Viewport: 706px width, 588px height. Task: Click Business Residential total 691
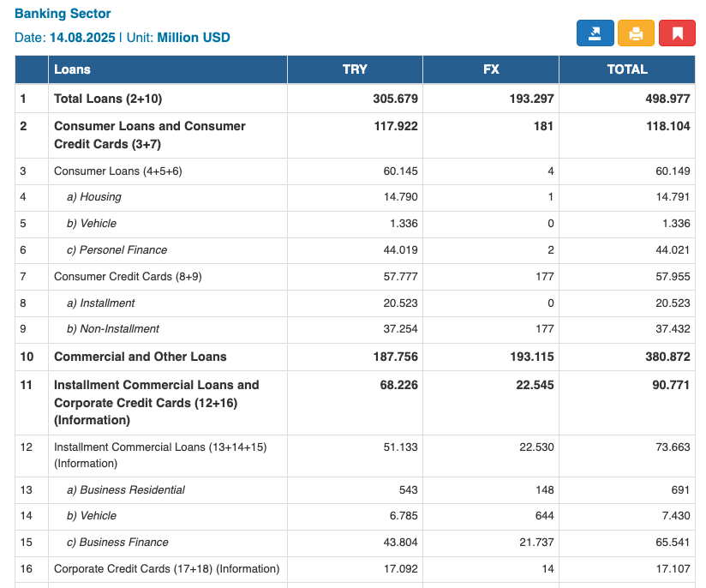(681, 490)
